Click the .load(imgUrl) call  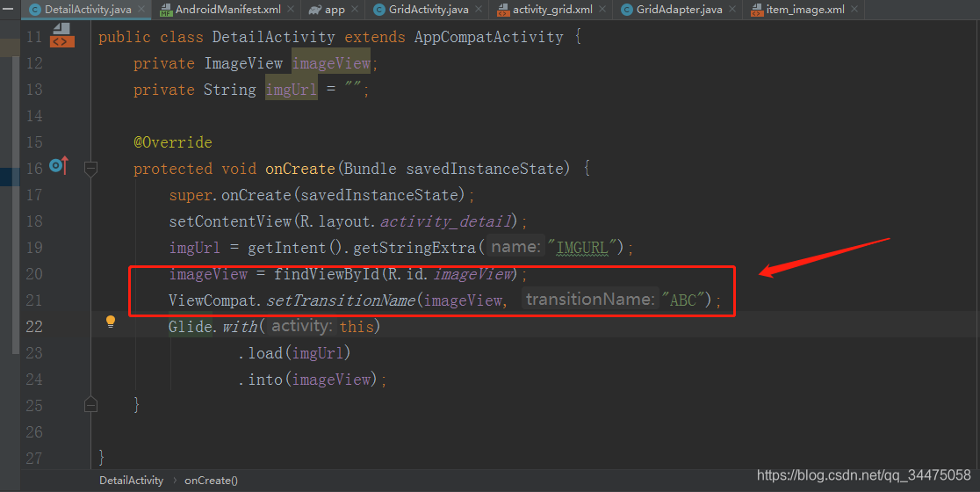click(294, 353)
